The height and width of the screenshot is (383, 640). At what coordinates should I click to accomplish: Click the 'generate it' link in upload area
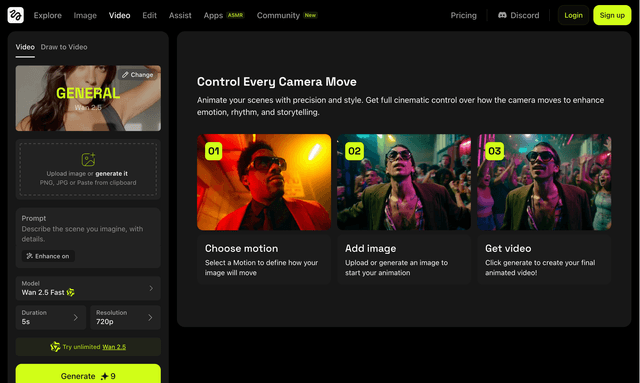111,174
